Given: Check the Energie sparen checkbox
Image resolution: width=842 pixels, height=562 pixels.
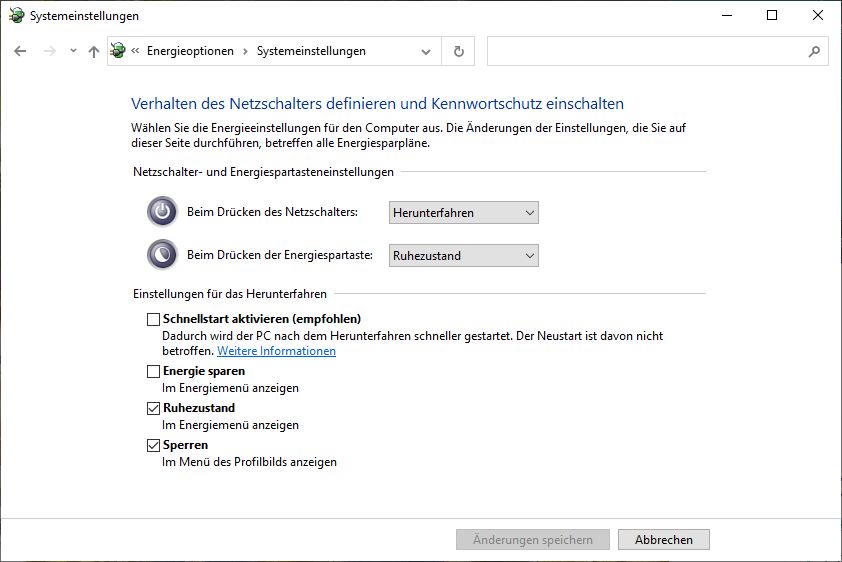Looking at the screenshot, I should 154,371.
